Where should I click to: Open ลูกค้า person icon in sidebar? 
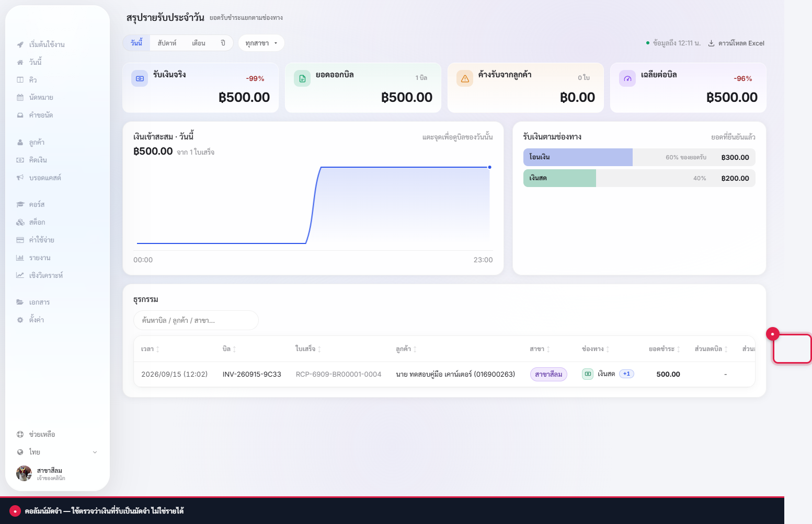[x=20, y=143]
